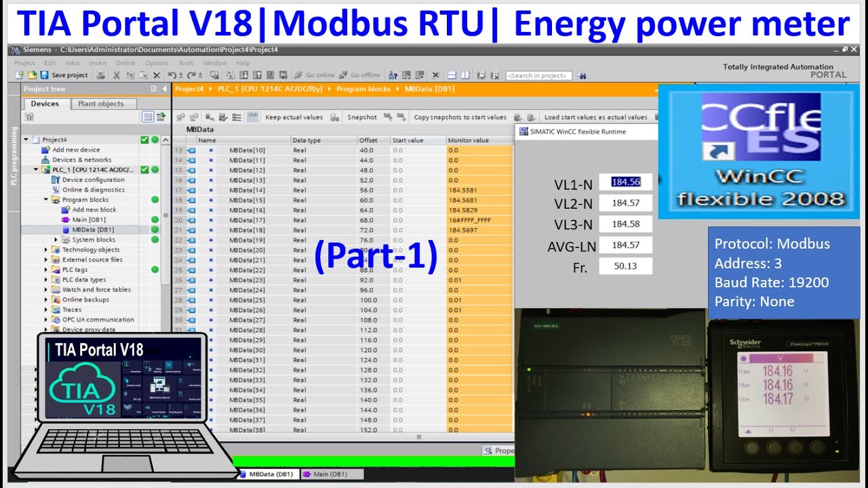This screenshot has height=488, width=868.
Task: Click Keep actual values button
Action: click(294, 117)
